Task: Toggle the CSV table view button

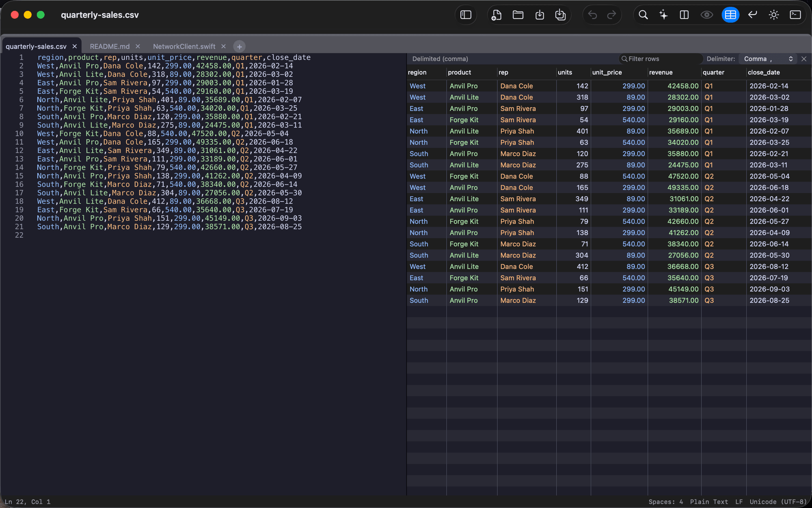Action: tap(730, 15)
